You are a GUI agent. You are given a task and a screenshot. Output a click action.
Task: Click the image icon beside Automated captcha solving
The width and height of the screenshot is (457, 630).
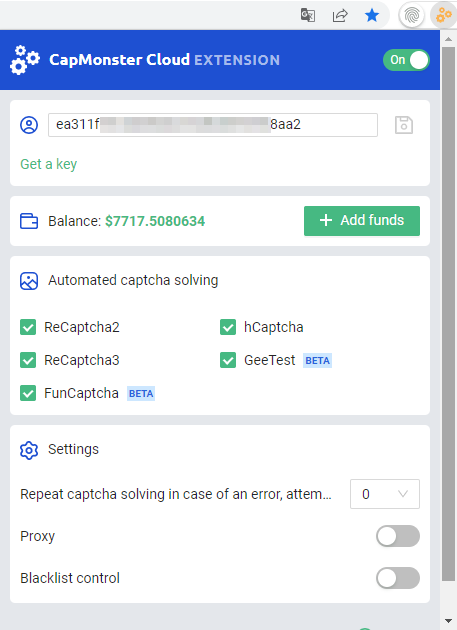(29, 281)
